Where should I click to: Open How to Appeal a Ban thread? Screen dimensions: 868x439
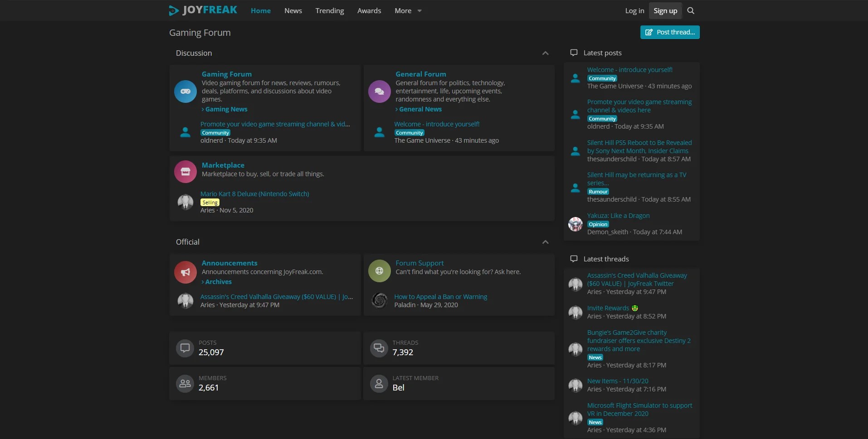pyautogui.click(x=441, y=297)
